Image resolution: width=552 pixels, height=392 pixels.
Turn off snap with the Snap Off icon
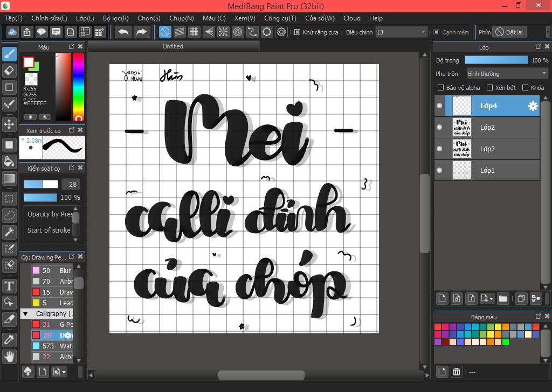pyautogui.click(x=165, y=32)
